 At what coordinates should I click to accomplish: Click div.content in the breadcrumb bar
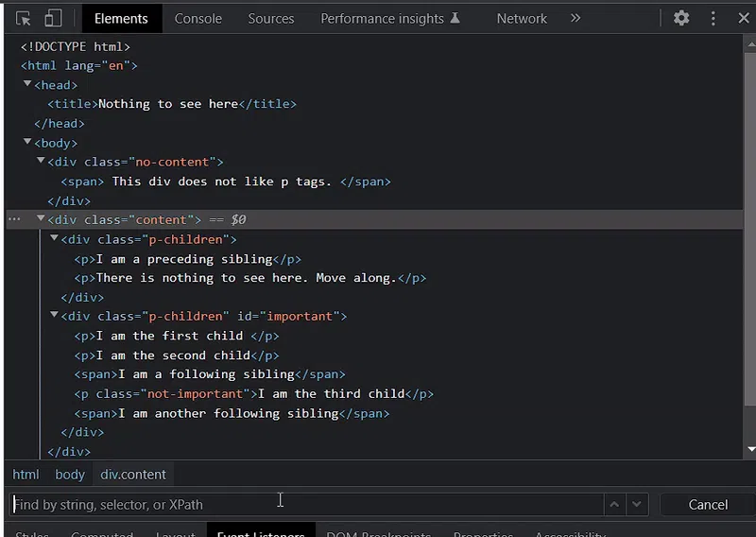(133, 475)
